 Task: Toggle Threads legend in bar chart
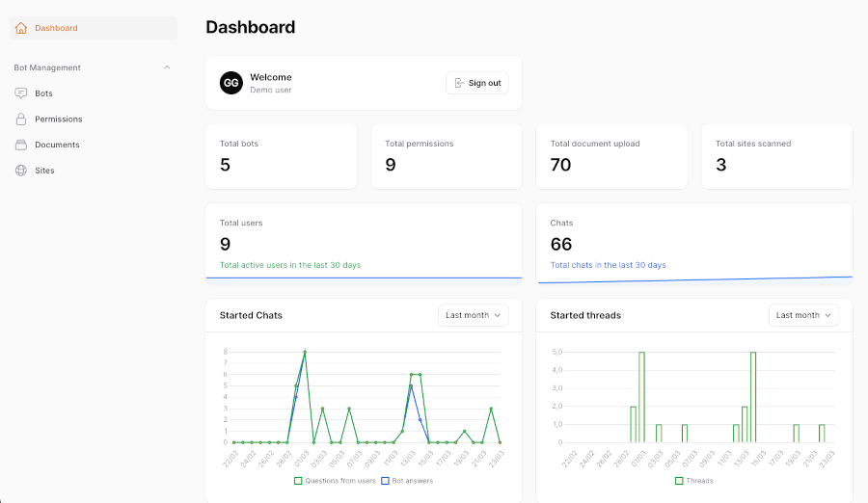693,480
